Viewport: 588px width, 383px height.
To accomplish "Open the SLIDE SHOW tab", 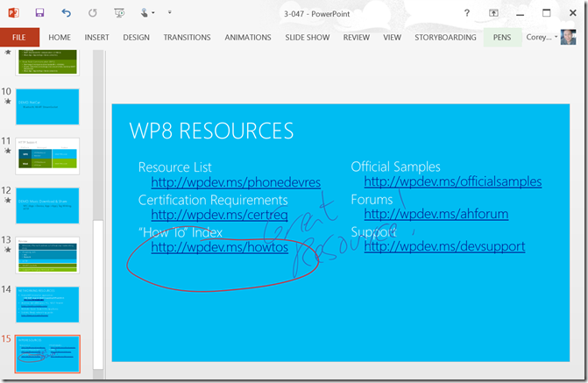I will click(307, 38).
